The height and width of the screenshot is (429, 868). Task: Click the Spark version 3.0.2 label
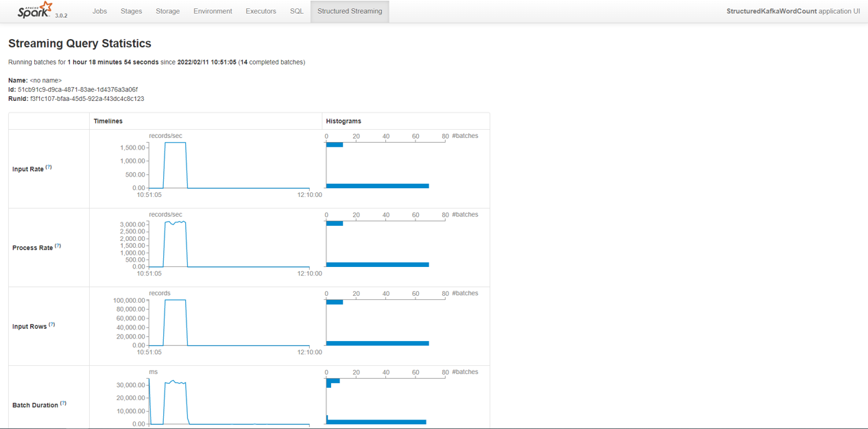coord(61,15)
